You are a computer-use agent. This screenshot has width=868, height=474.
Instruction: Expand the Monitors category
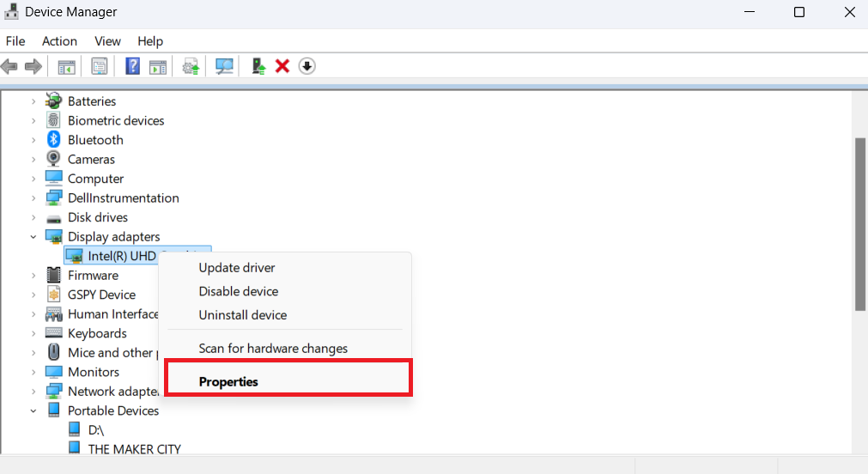point(33,372)
